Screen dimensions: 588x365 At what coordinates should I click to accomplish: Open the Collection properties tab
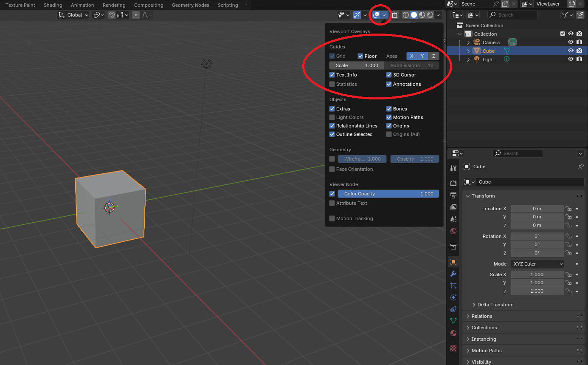(453, 246)
